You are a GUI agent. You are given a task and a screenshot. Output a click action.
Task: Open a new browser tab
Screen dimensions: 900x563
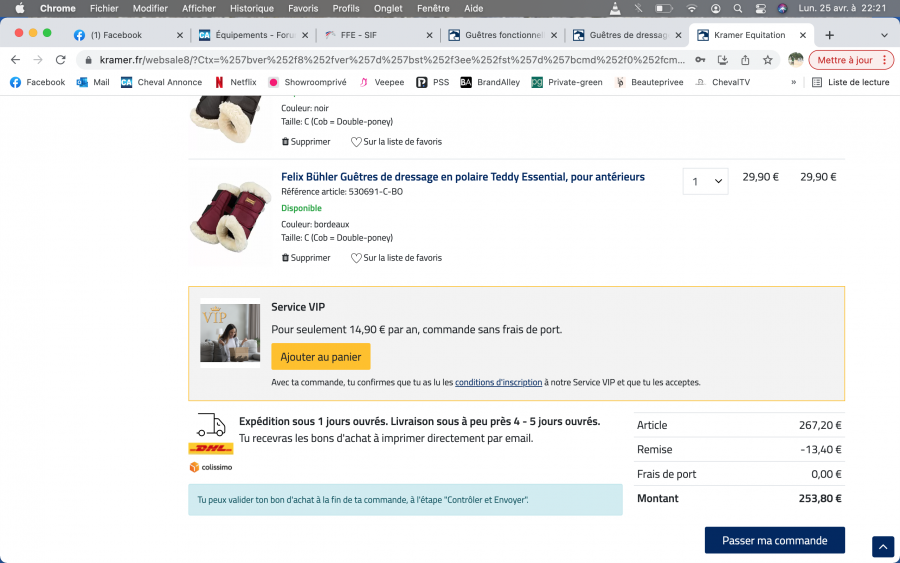tap(829, 35)
